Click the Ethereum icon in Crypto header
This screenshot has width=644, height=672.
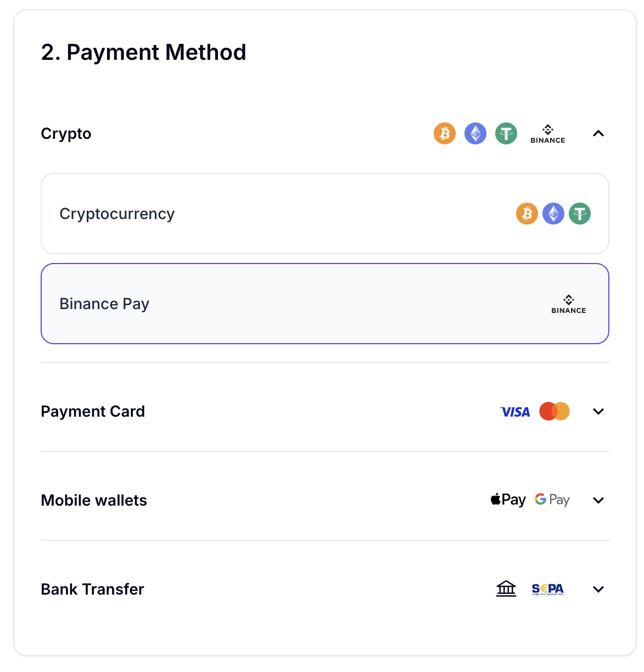coord(475,133)
